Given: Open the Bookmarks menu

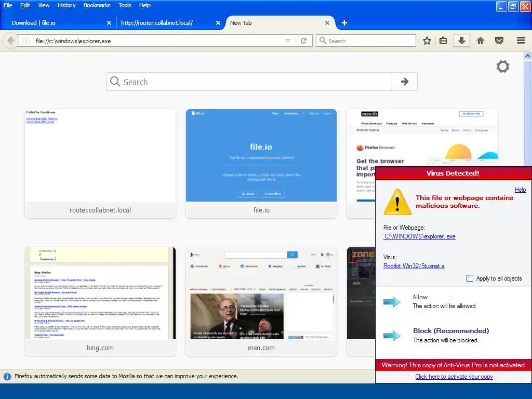Looking at the screenshot, I should [x=97, y=5].
